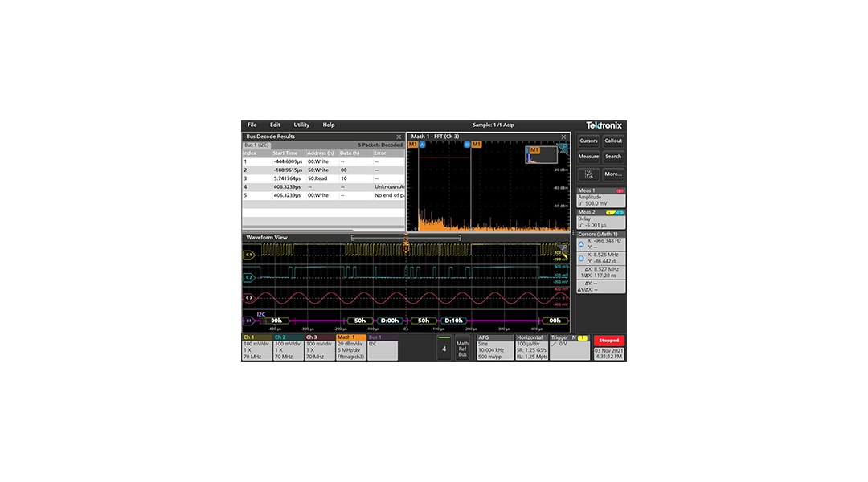
Task: Click the waveform view zoom range bar
Action: pyautogui.click(x=406, y=238)
